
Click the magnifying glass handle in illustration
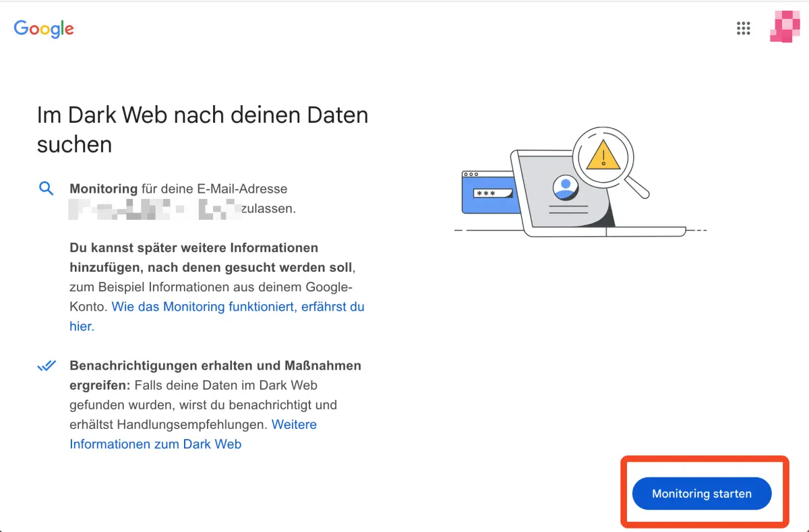pos(636,186)
